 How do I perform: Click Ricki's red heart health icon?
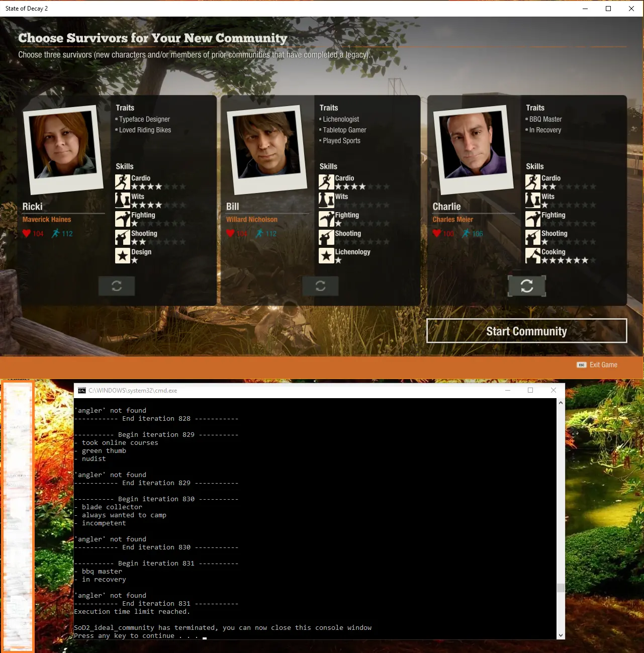click(27, 233)
